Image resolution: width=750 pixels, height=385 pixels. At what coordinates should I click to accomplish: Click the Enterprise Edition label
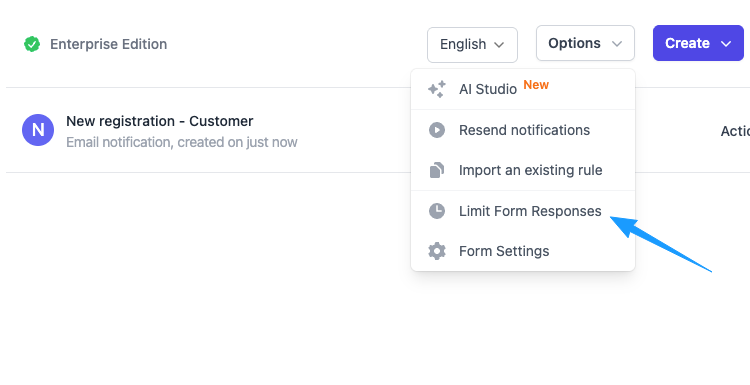click(109, 44)
